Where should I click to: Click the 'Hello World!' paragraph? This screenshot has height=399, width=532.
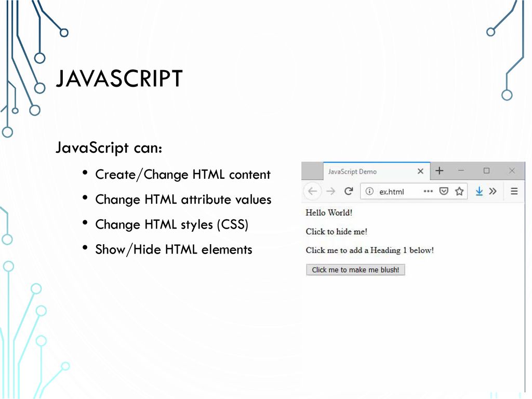pyautogui.click(x=329, y=212)
